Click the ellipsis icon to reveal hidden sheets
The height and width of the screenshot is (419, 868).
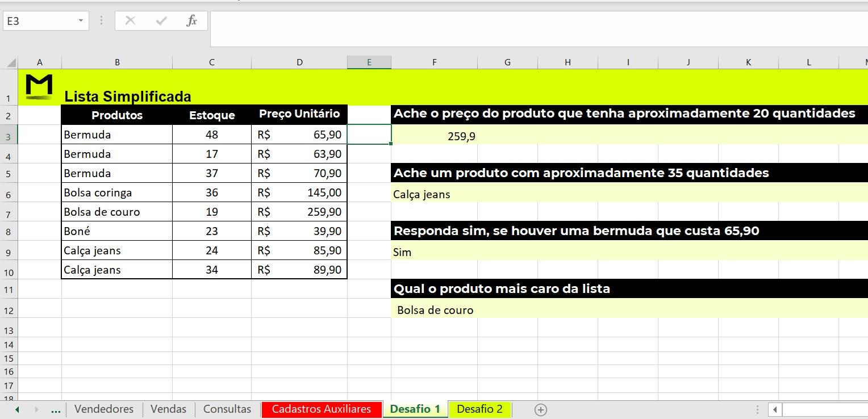(55, 409)
